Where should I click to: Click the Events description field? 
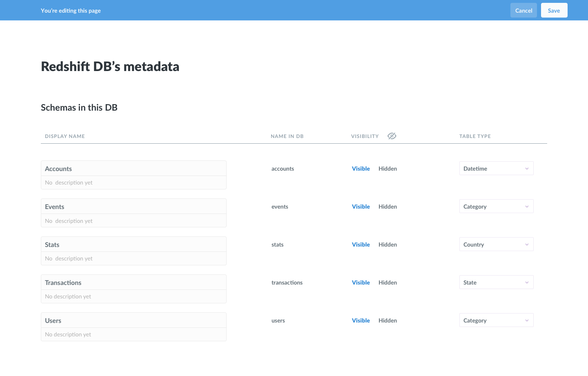(134, 220)
